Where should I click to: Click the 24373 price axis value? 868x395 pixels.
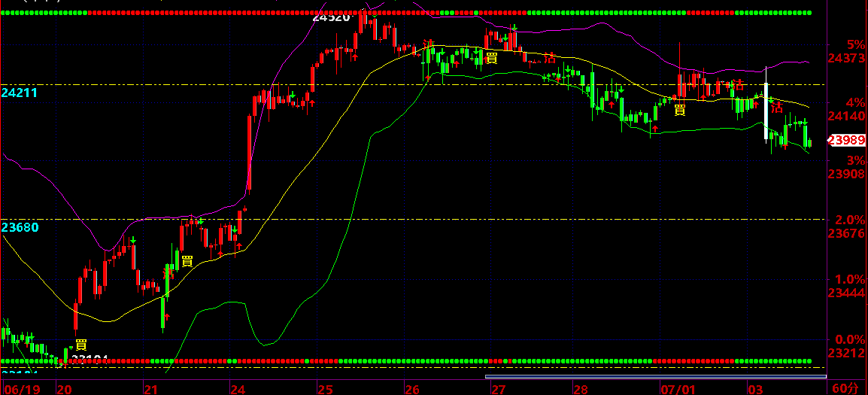point(846,58)
